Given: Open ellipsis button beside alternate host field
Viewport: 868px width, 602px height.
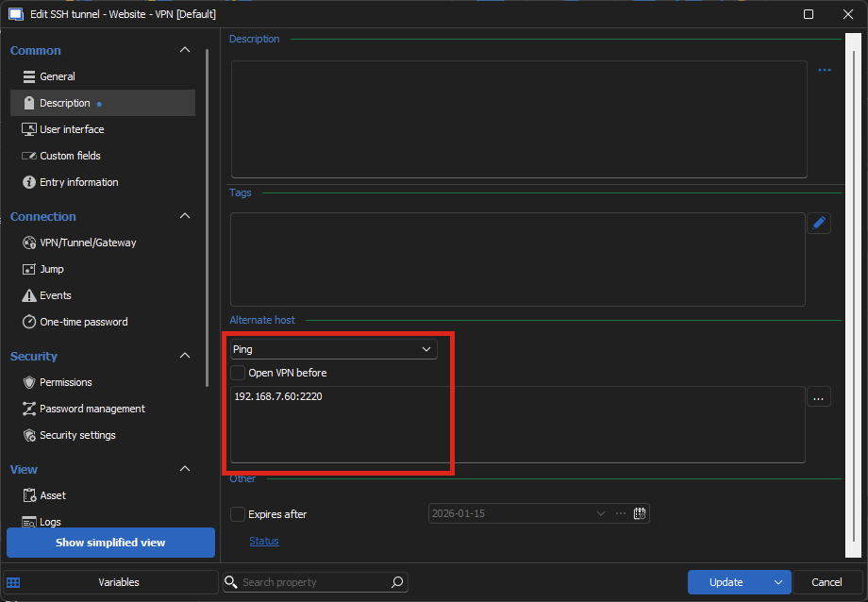Looking at the screenshot, I should coord(819,397).
